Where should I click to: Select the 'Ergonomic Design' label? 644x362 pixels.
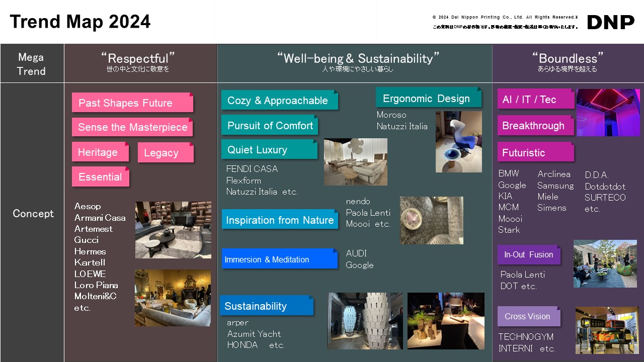point(428,98)
